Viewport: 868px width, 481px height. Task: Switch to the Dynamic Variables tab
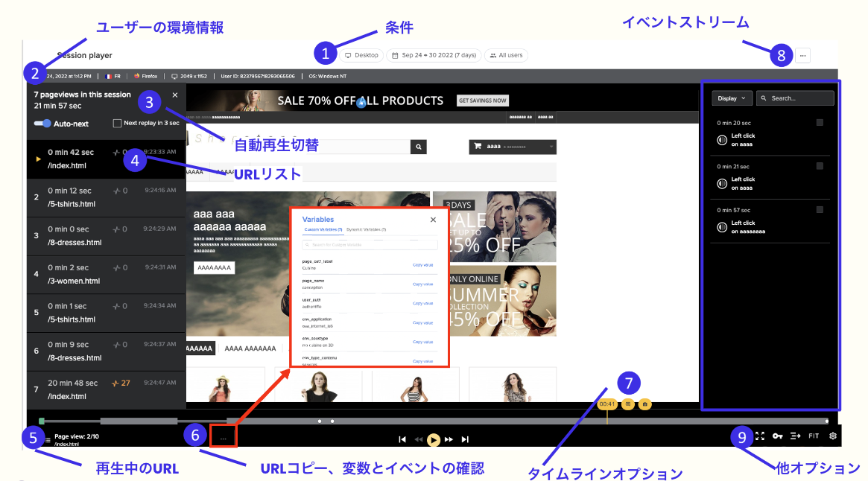[366, 230]
